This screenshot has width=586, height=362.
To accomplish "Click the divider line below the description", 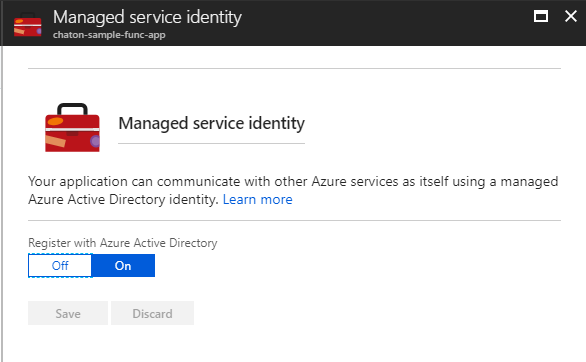I will [x=294, y=220].
